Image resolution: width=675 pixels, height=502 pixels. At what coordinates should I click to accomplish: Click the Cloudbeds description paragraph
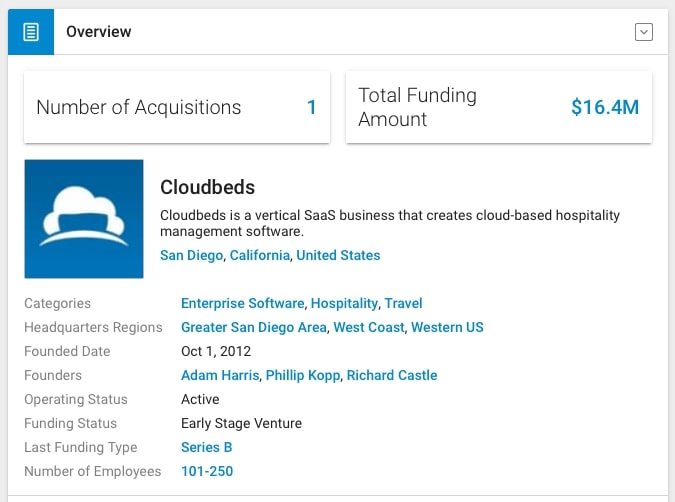(390, 223)
